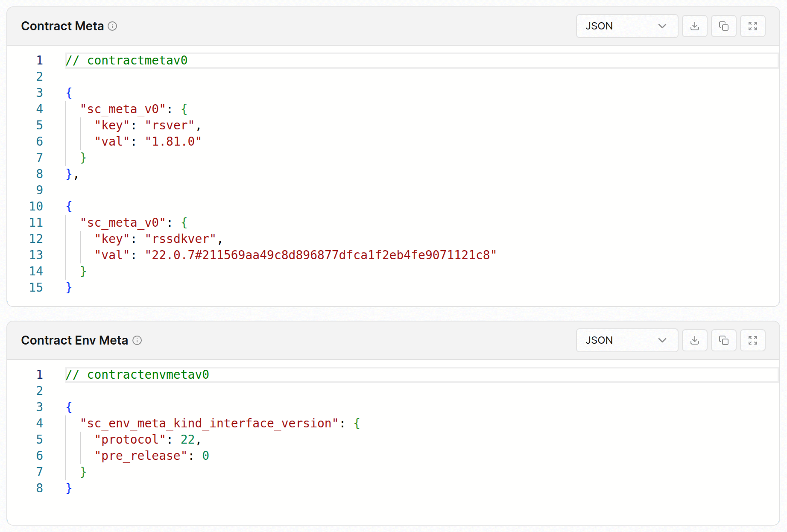Open the Contract Env Meta format dropdown
The image size is (787, 532).
pos(626,340)
